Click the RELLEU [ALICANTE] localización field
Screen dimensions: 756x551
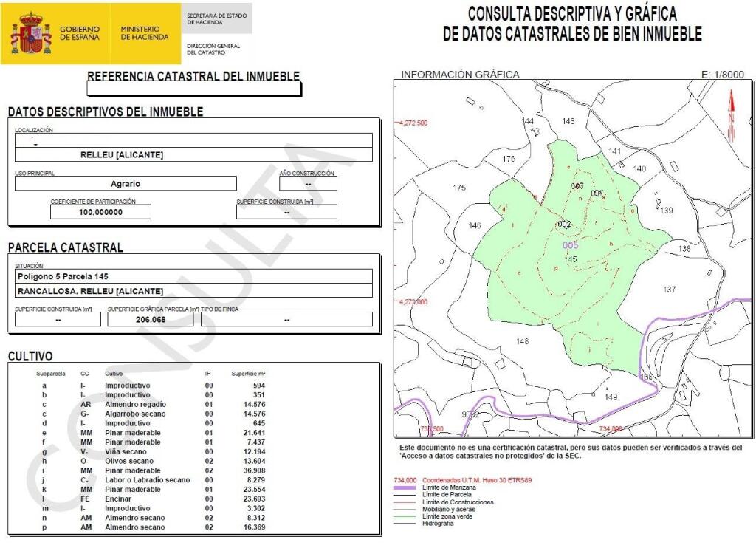(x=193, y=155)
